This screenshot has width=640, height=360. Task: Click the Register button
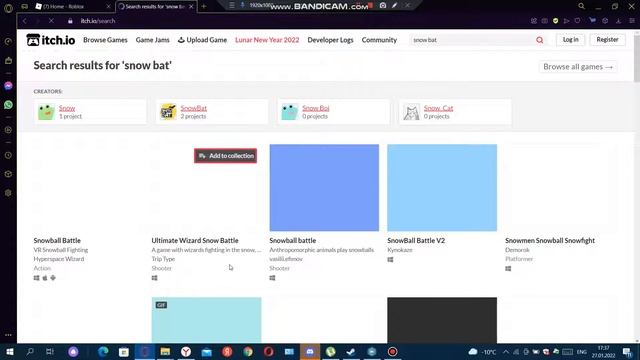(x=607, y=40)
